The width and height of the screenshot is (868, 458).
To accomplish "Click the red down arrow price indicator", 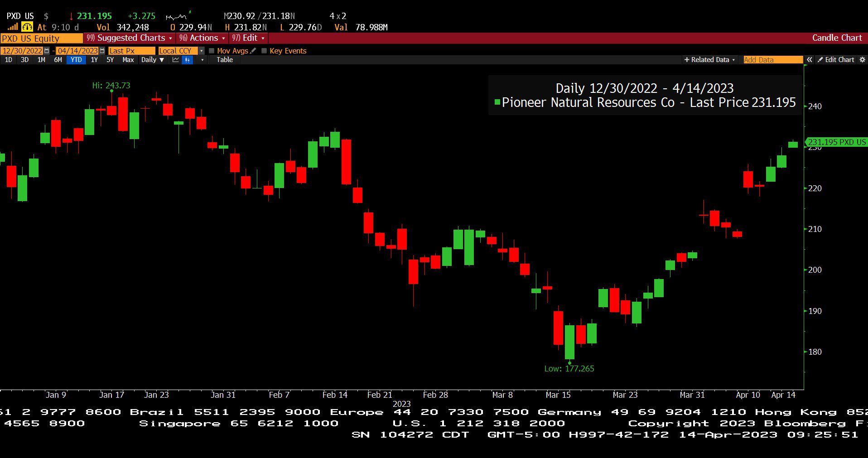I will tap(71, 16).
